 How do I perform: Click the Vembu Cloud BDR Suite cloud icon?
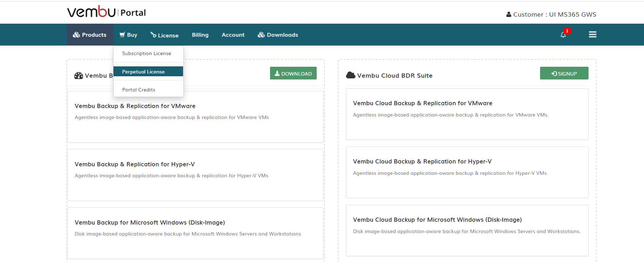(351, 75)
